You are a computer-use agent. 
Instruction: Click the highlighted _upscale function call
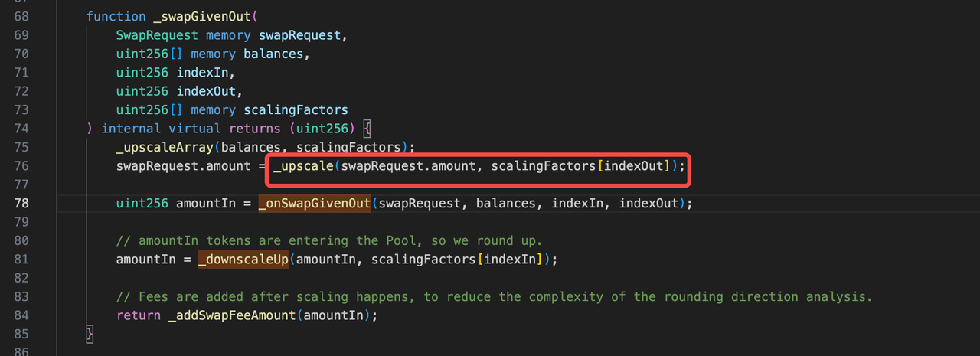pos(302,166)
